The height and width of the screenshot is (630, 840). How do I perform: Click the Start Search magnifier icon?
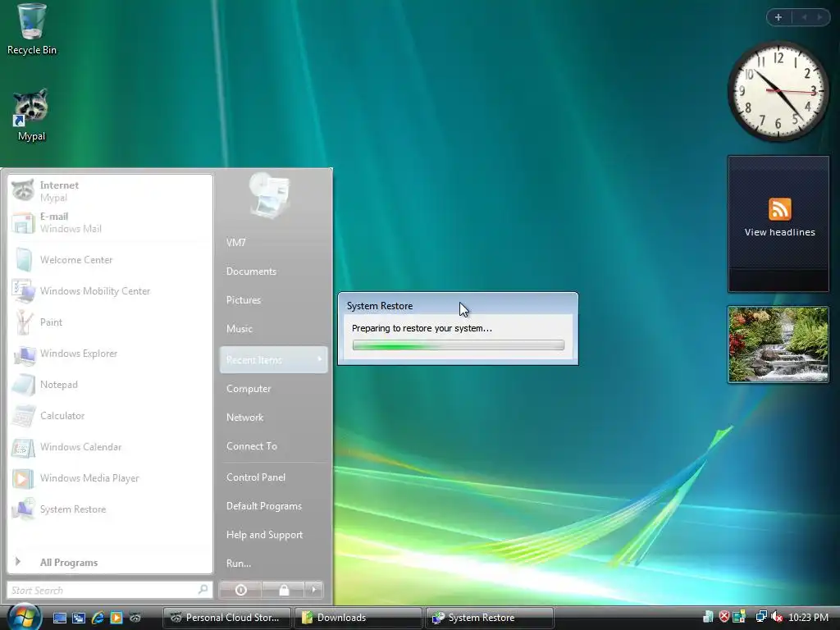click(x=203, y=590)
